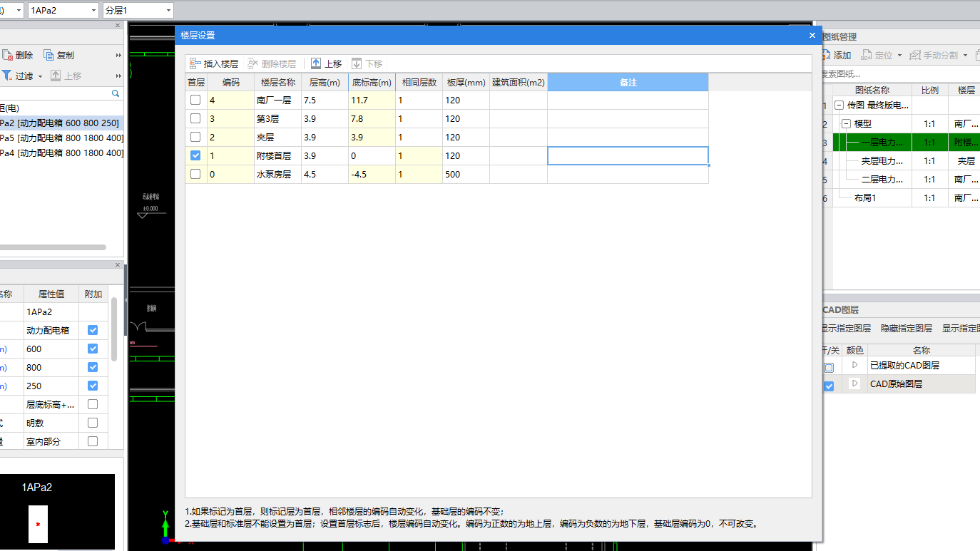Check 首层 box for 夹层 row
The width and height of the screenshot is (980, 551).
(x=195, y=137)
